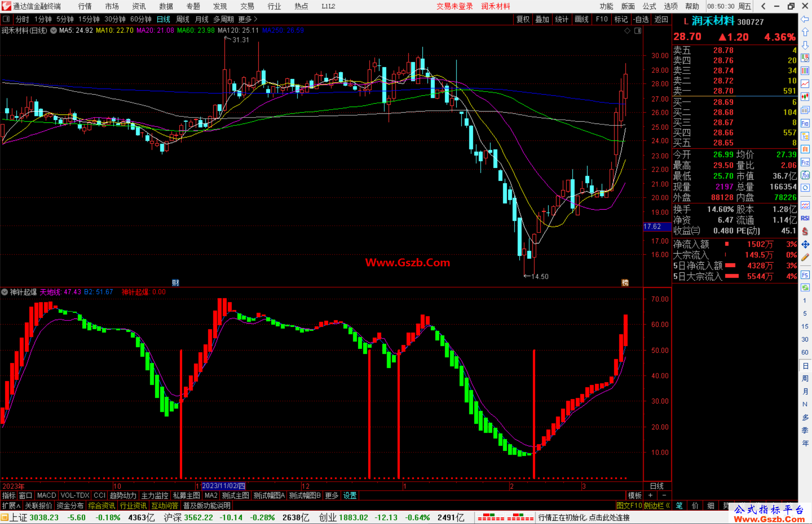Select the pencil drawing tool icon
The height and width of the screenshot is (524, 812).
pyautogui.click(x=805, y=257)
